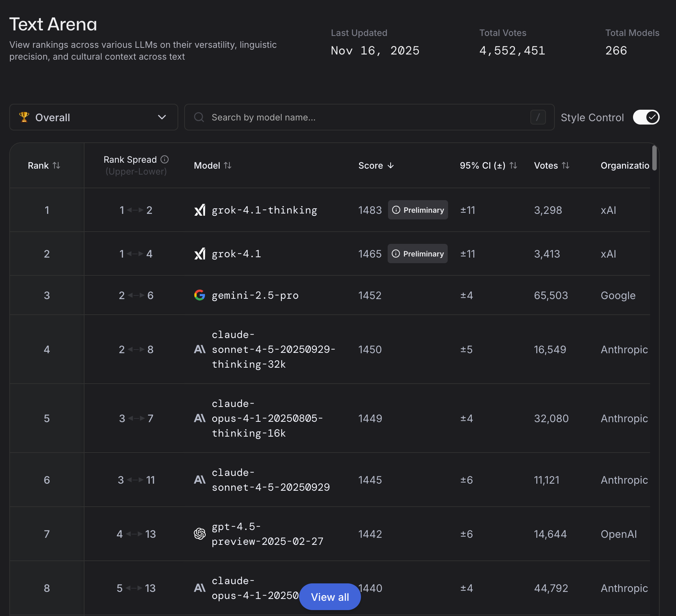
Task: Sort by the Model column header
Action: [212, 165]
